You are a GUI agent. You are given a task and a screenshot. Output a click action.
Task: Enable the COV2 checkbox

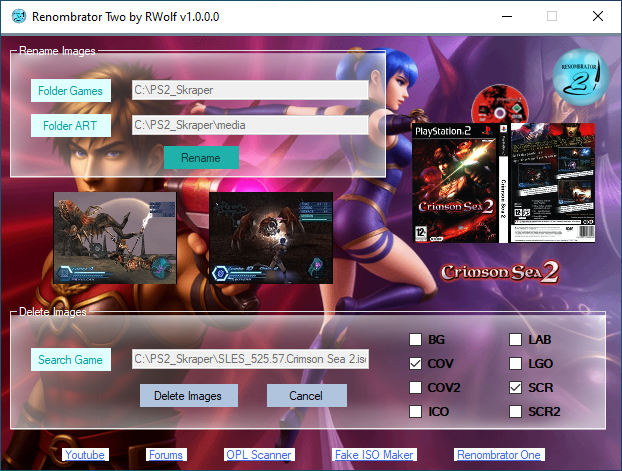pos(415,387)
